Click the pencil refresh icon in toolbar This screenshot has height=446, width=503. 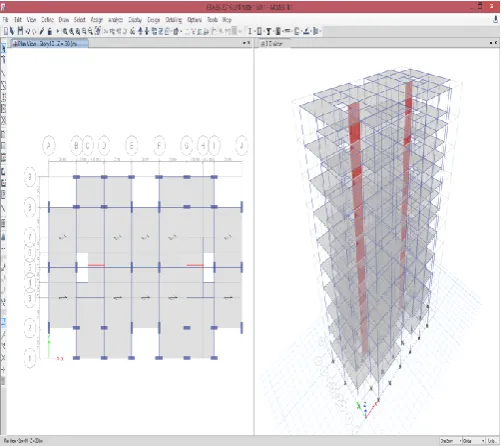pos(42,31)
